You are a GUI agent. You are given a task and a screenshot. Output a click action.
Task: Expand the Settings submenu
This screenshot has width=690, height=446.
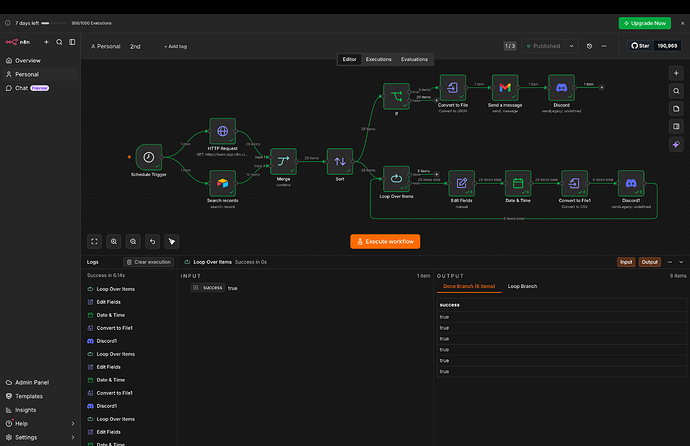coord(73,438)
